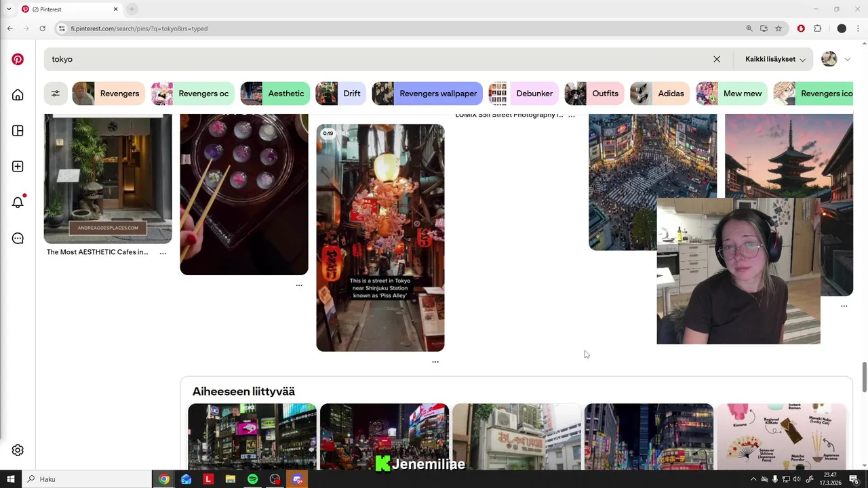Screen dimensions: 868x488
Task: Open more options under the chopsticks pin
Action: pyautogui.click(x=299, y=285)
